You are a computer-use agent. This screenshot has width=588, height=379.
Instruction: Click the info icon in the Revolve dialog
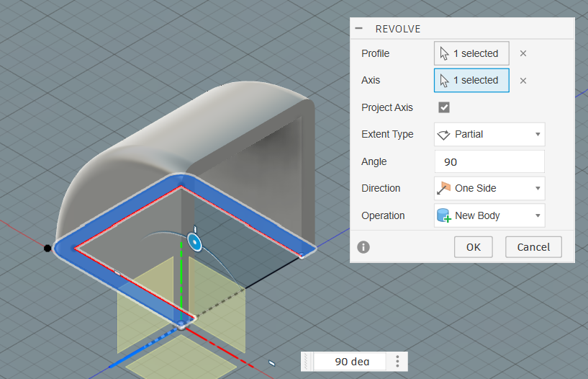pyautogui.click(x=363, y=247)
